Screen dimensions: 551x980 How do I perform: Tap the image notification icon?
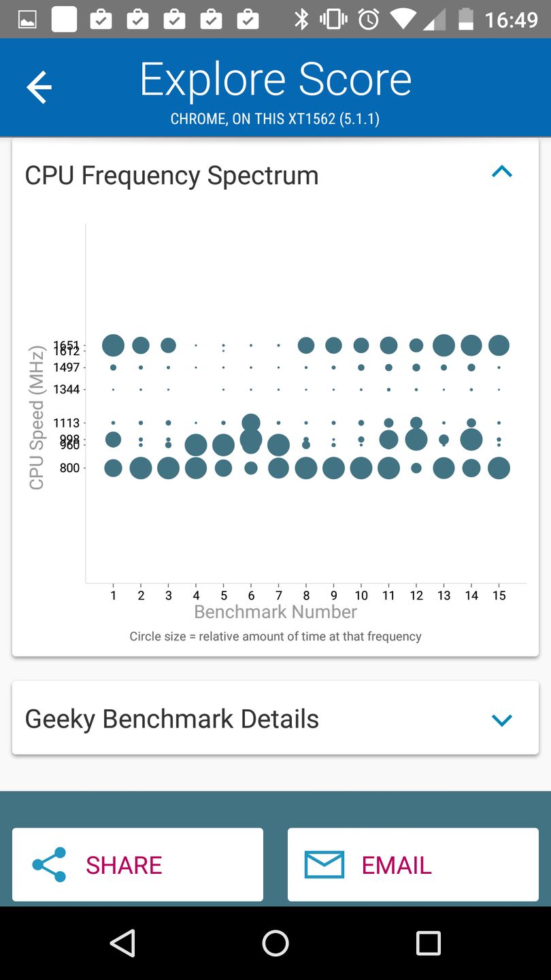pos(27,20)
